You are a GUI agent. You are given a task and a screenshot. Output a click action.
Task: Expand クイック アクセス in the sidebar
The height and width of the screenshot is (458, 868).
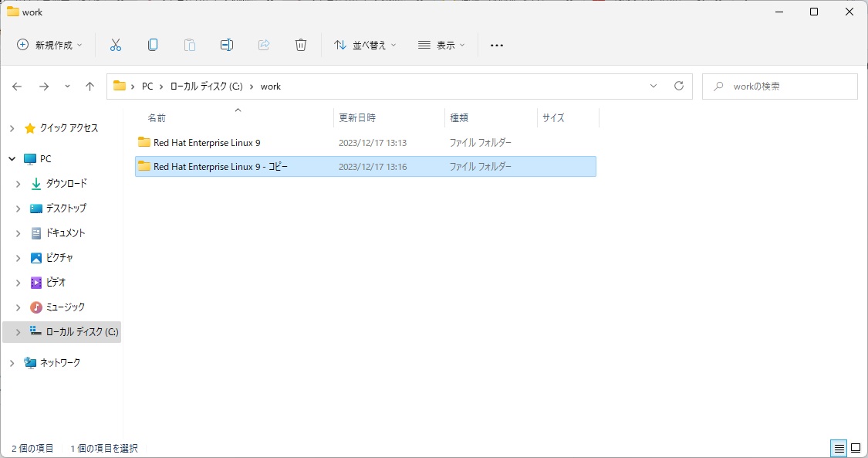click(12, 128)
